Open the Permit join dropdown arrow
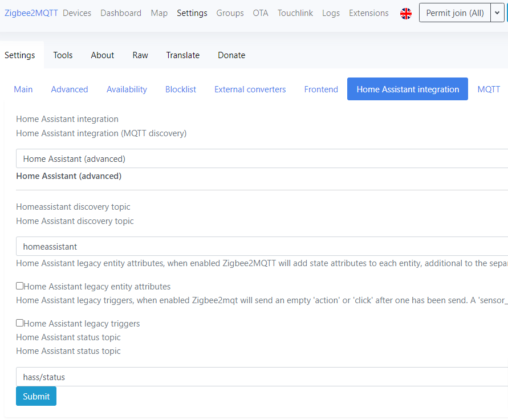 497,12
